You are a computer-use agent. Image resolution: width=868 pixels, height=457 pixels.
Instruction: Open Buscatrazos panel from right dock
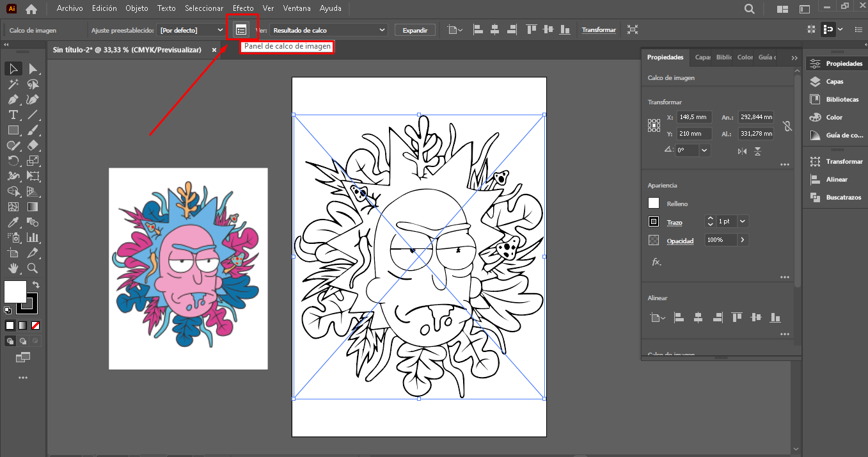(x=835, y=197)
